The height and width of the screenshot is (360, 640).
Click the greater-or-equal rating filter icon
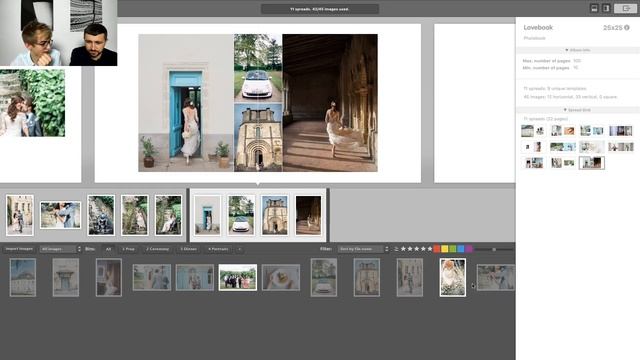coord(396,249)
